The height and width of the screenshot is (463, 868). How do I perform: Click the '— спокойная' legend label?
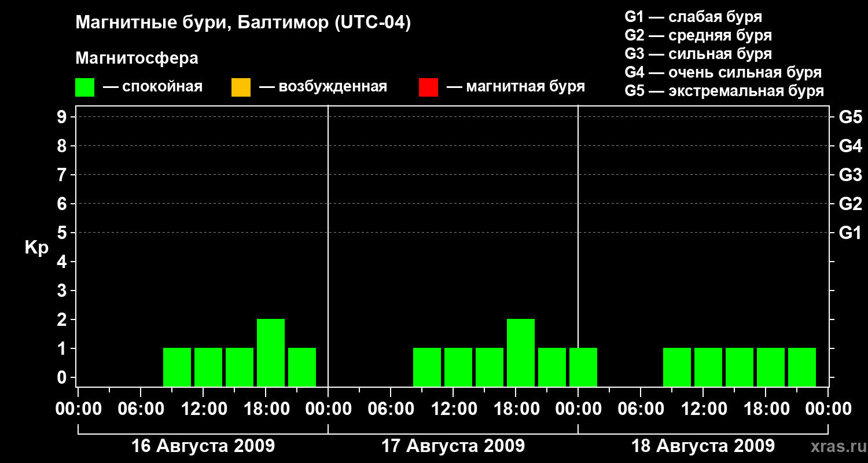click(153, 87)
